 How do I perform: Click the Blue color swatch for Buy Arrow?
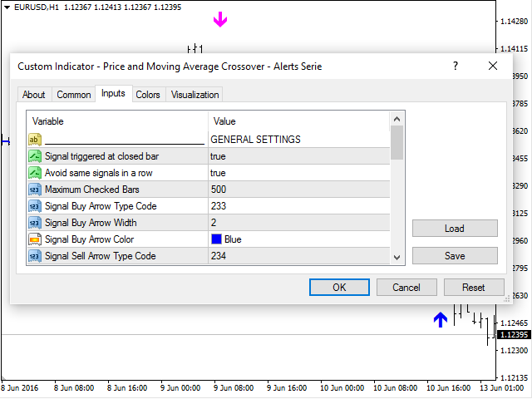[x=216, y=239]
